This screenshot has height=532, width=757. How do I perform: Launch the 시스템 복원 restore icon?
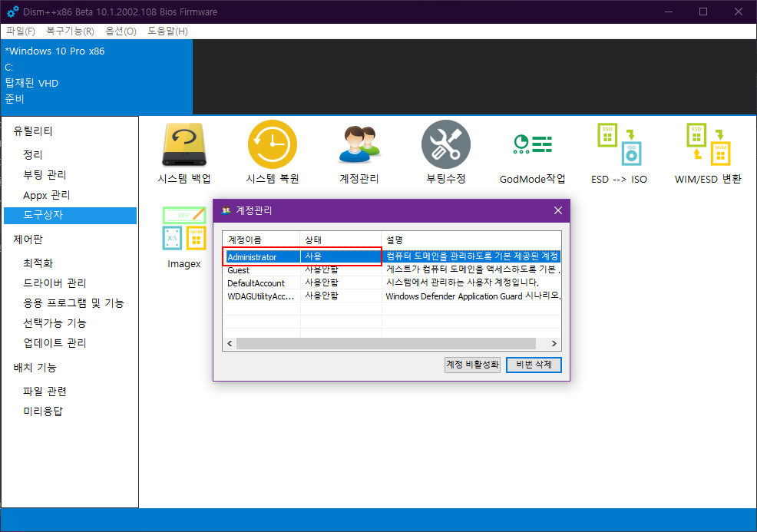coord(273,144)
